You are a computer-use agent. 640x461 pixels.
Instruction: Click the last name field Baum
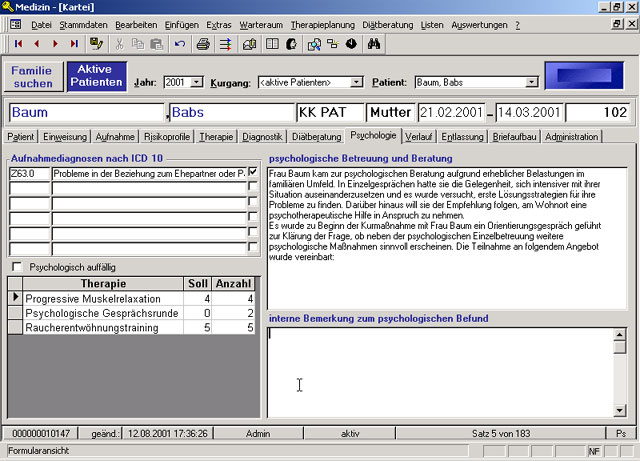87,112
